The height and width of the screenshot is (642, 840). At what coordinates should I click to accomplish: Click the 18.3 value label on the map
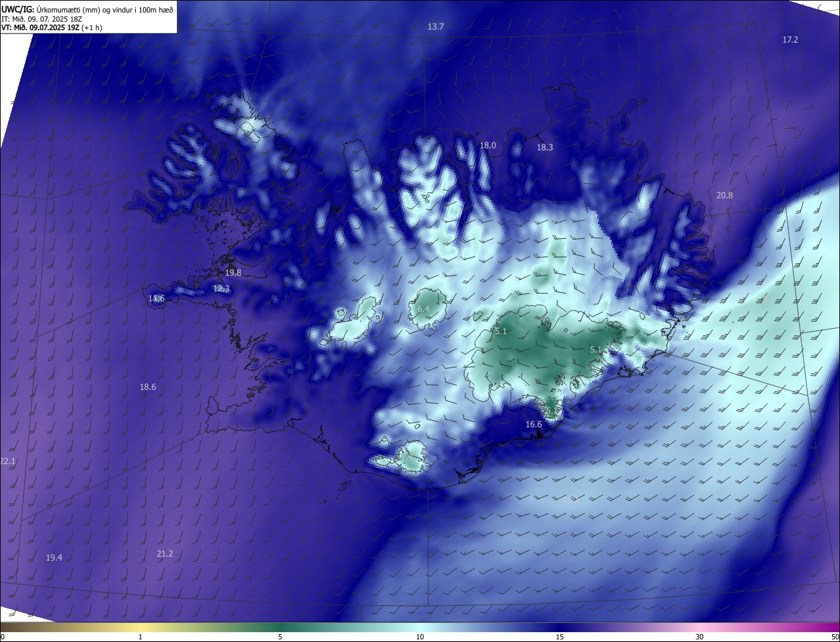pyautogui.click(x=545, y=148)
